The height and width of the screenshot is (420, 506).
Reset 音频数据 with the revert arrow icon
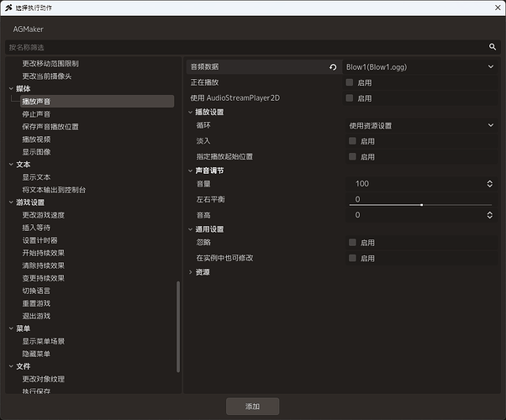point(333,66)
